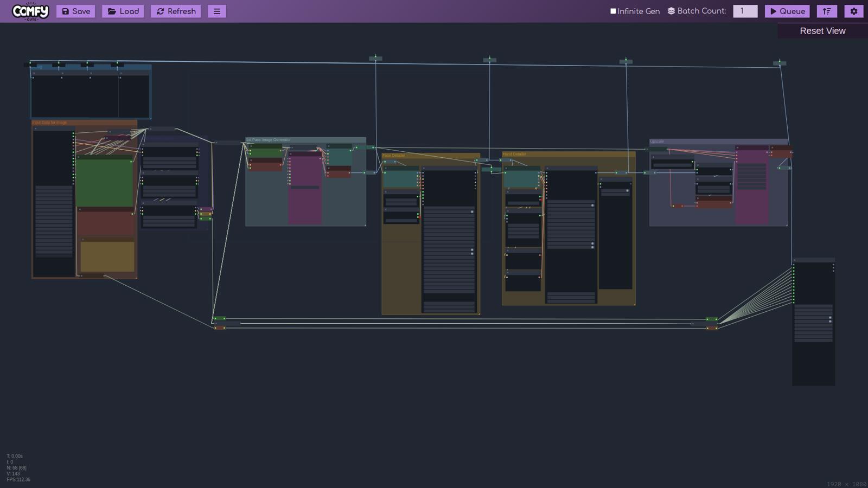Refresh the node definitions
The height and width of the screenshot is (488, 868).
tap(176, 11)
